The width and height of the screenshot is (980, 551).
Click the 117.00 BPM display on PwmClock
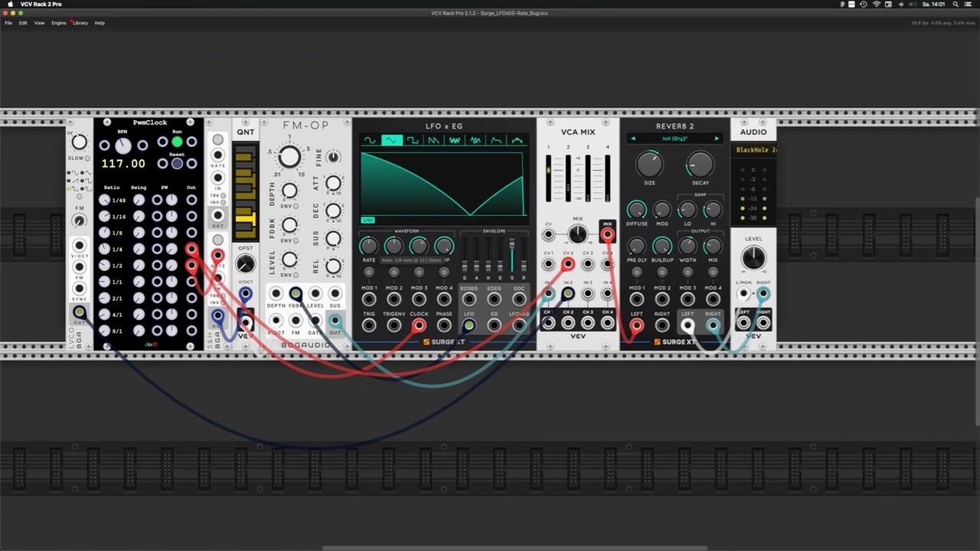[x=123, y=164]
